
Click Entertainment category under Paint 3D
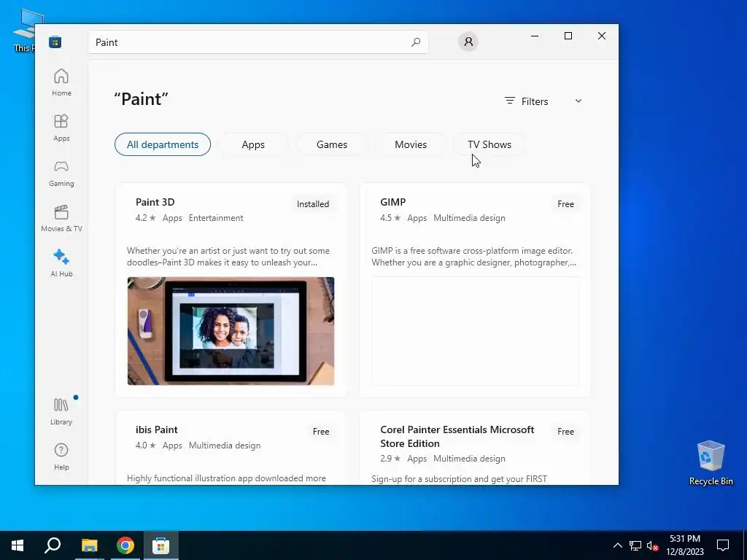(x=216, y=218)
